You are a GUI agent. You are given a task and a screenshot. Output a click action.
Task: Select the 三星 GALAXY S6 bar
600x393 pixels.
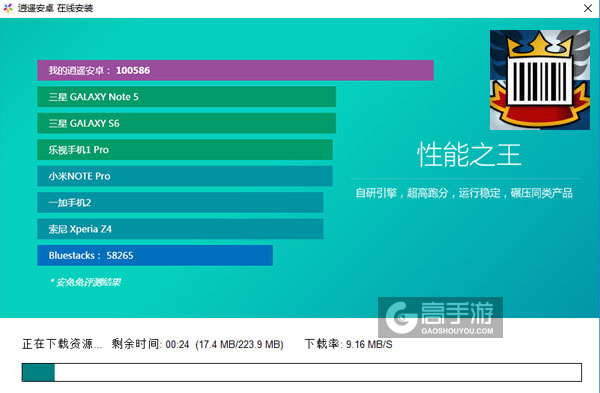[186, 123]
